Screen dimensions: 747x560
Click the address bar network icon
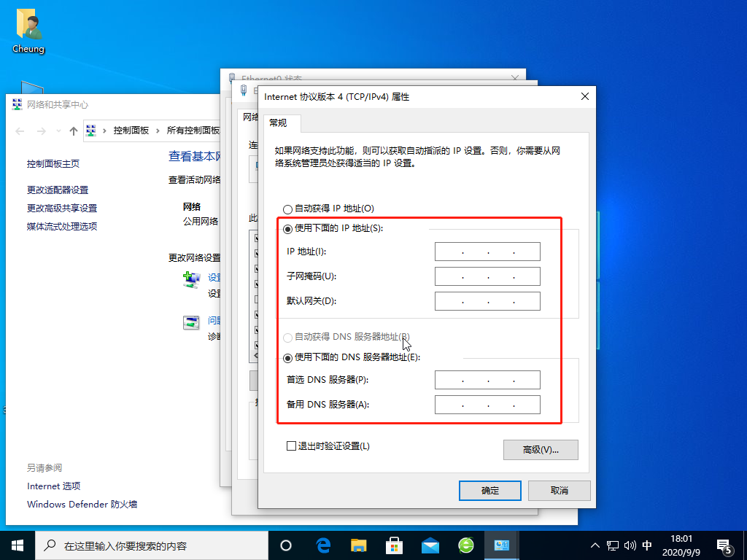90,131
